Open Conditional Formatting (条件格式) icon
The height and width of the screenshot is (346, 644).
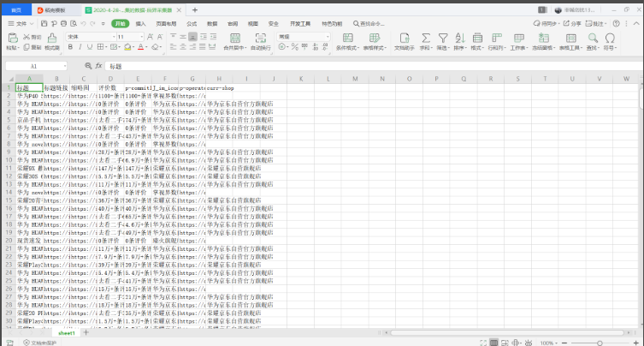[347, 38]
